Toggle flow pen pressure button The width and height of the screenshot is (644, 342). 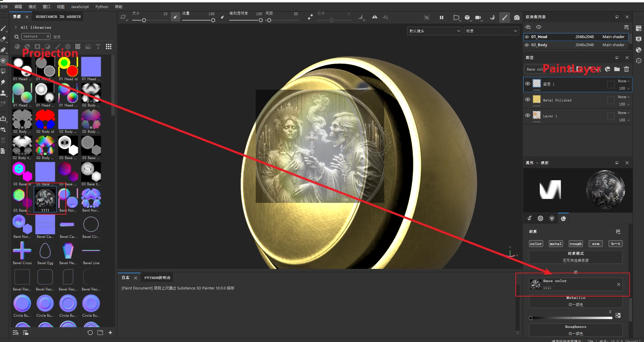click(222, 17)
